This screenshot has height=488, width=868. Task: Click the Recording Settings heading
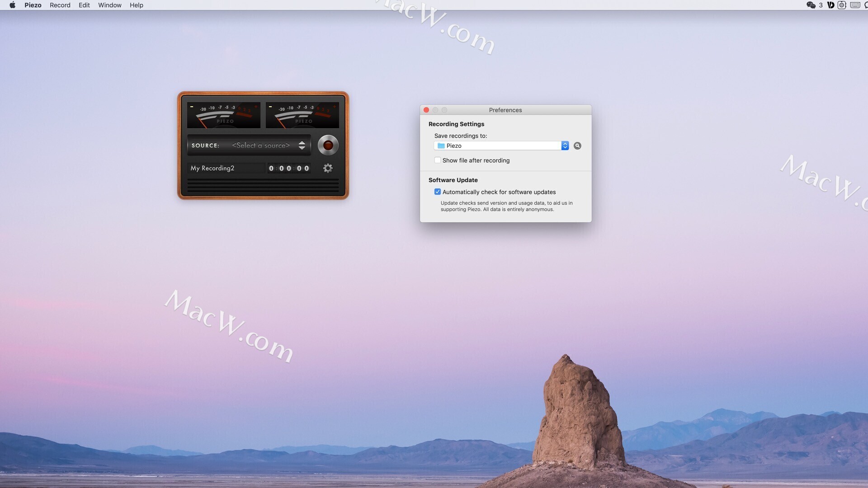click(x=456, y=124)
